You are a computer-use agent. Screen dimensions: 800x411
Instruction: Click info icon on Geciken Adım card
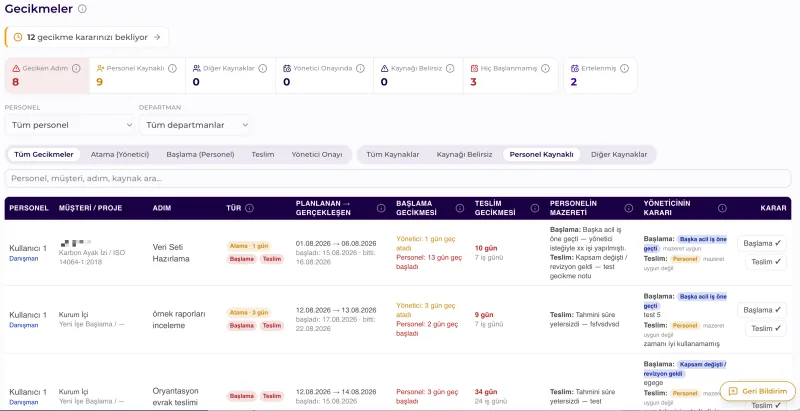tap(76, 68)
